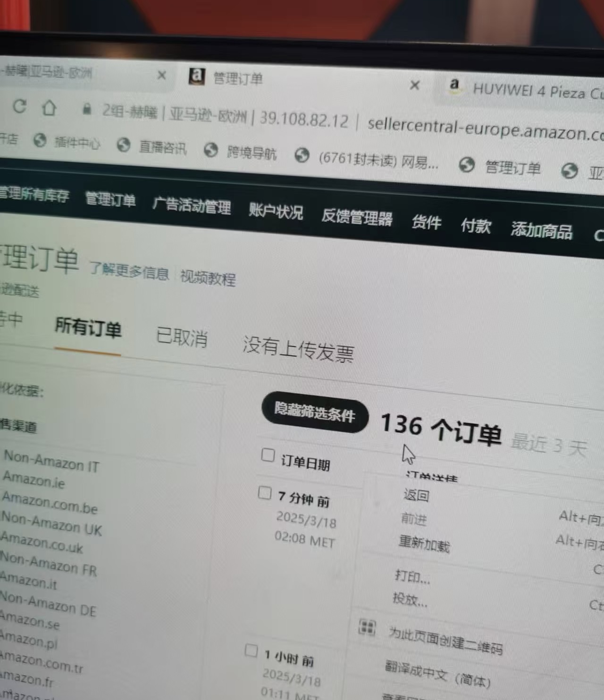Image resolution: width=604 pixels, height=700 pixels.
Task: Select Amazon.ie sales channel filter
Action: click(x=34, y=480)
